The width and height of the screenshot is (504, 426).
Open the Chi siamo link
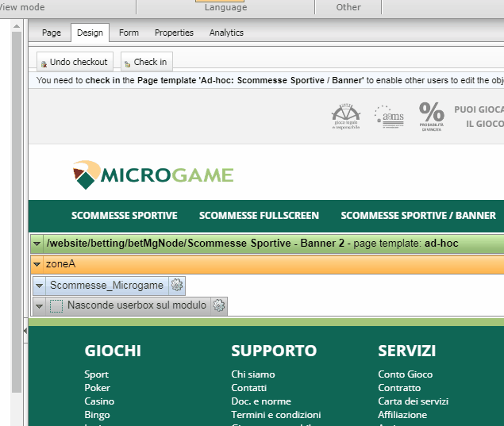253,374
